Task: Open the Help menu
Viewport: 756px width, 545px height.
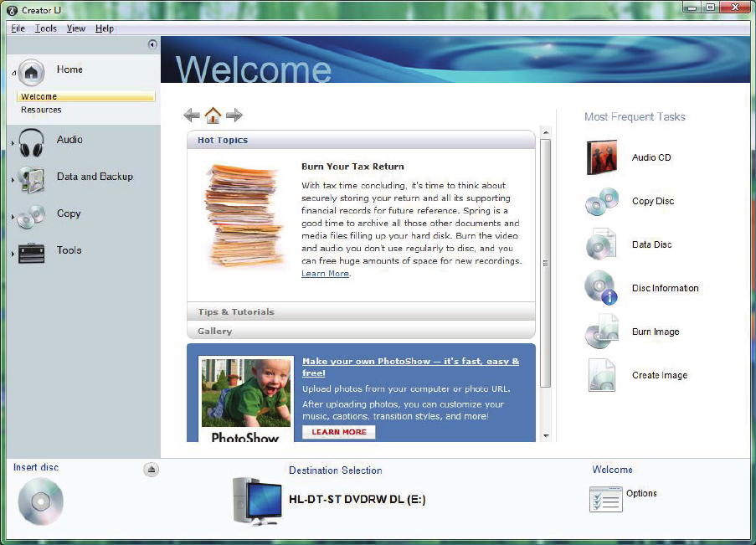Action: tap(104, 28)
